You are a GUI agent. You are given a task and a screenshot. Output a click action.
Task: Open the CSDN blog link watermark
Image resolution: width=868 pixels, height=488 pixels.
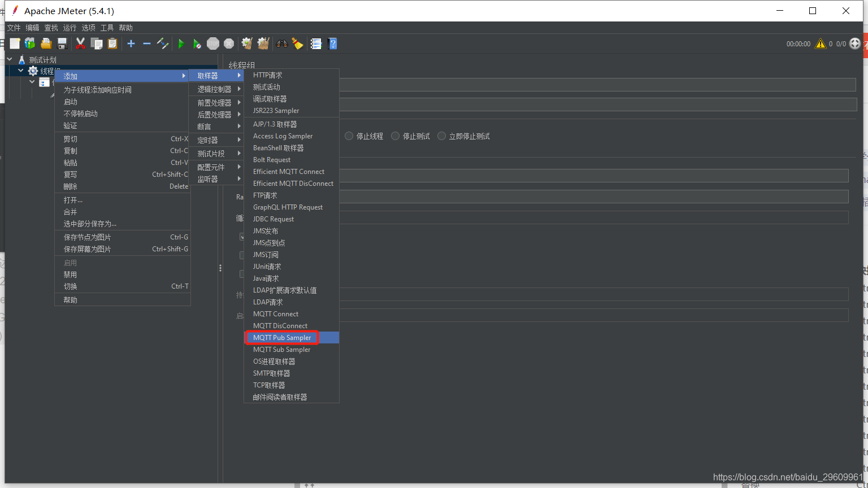point(783,476)
